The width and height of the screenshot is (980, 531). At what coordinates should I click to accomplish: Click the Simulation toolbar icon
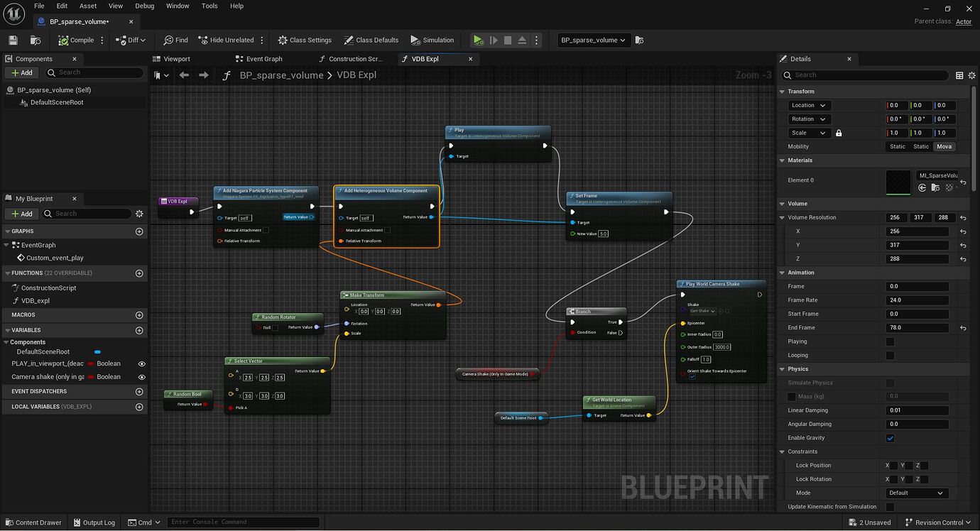(432, 40)
